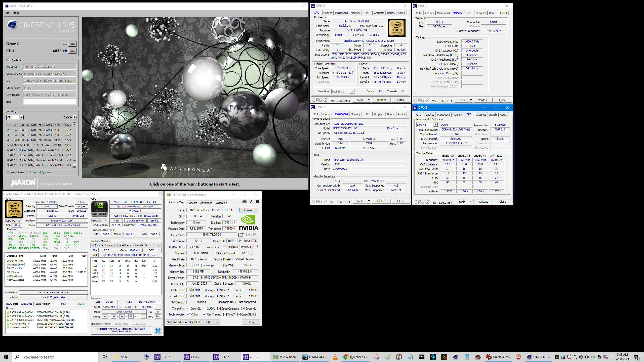Switch to the Sensors tab in GPU-Z
Screen dimensions: 644x362
click(192, 203)
